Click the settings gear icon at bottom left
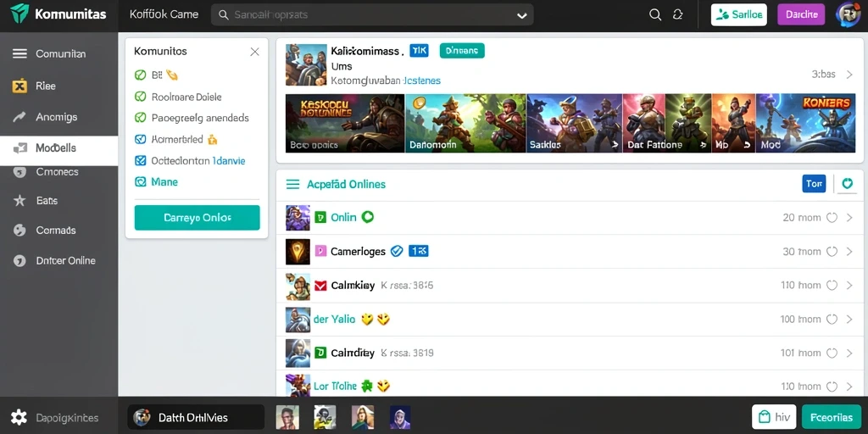 [x=19, y=417]
